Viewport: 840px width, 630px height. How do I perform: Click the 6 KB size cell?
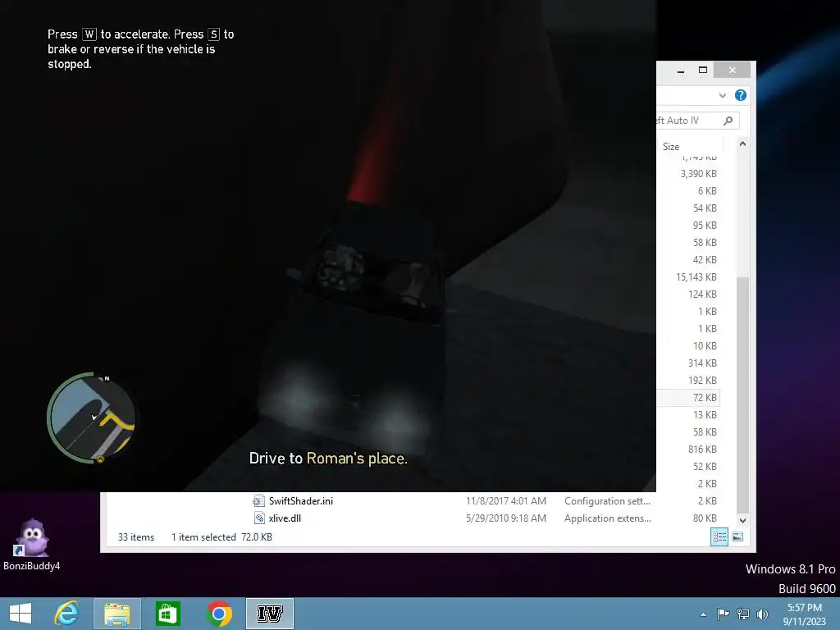click(x=707, y=190)
